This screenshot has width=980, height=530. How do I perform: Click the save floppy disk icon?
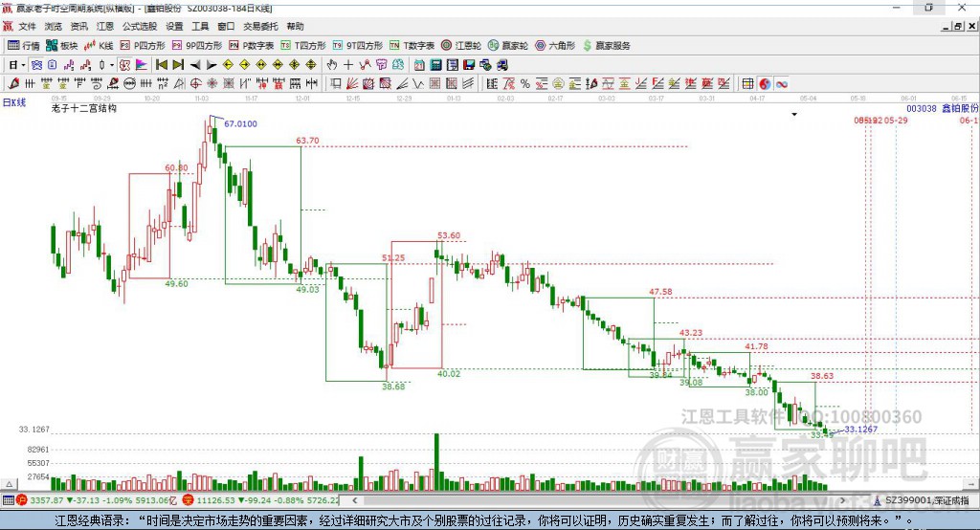[x=469, y=65]
